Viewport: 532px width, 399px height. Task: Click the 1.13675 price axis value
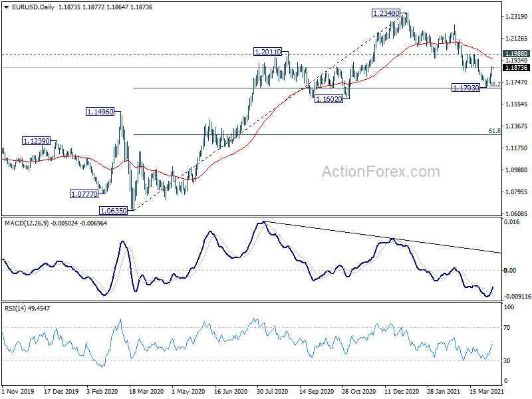(x=517, y=126)
